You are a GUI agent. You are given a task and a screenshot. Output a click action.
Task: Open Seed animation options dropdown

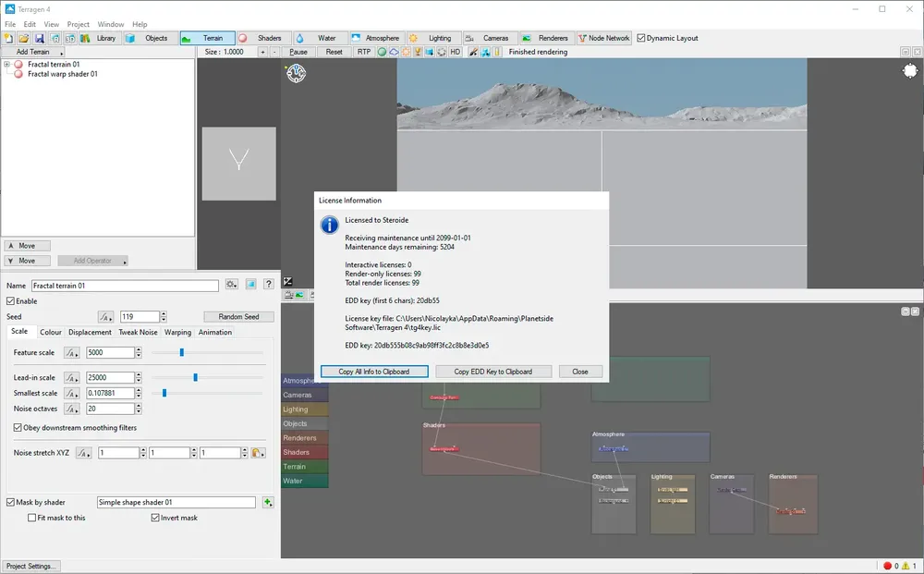pos(105,317)
